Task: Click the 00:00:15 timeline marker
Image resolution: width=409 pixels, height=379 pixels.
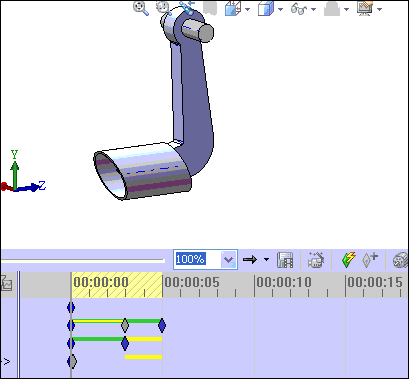Action: 375,283
